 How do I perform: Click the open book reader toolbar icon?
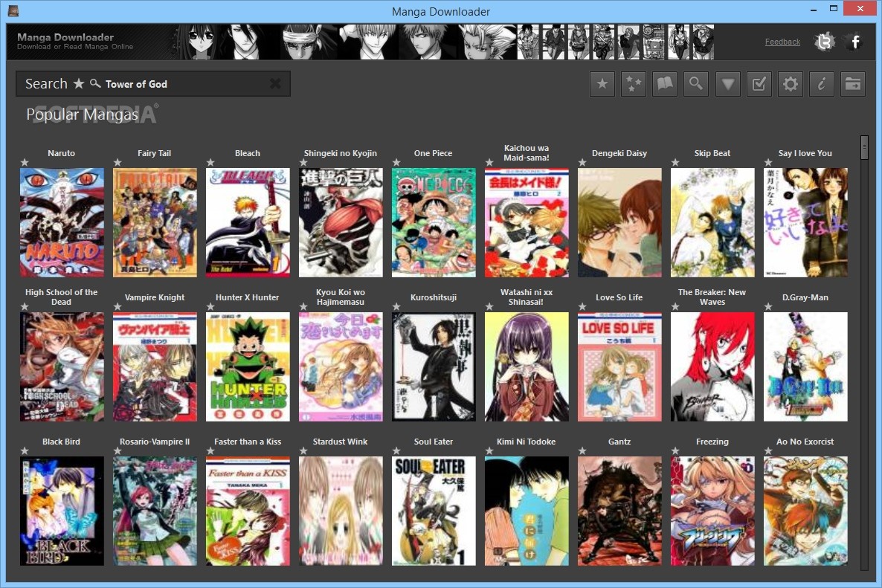[665, 84]
